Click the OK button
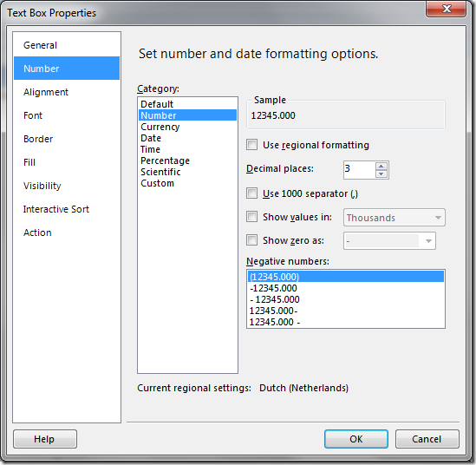The width and height of the screenshot is (476, 465). (x=356, y=439)
